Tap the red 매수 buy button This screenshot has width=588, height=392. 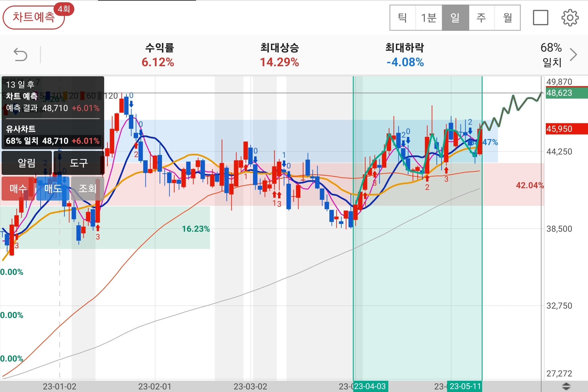tap(18, 188)
